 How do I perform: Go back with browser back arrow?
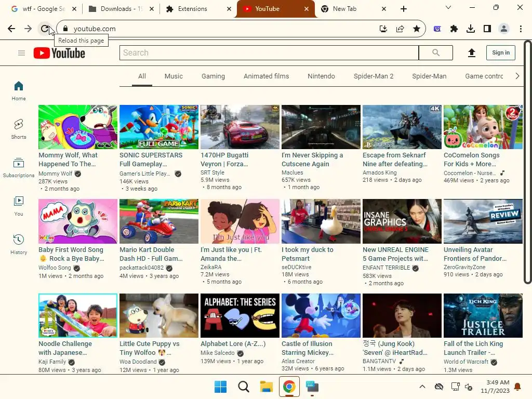[x=11, y=29]
